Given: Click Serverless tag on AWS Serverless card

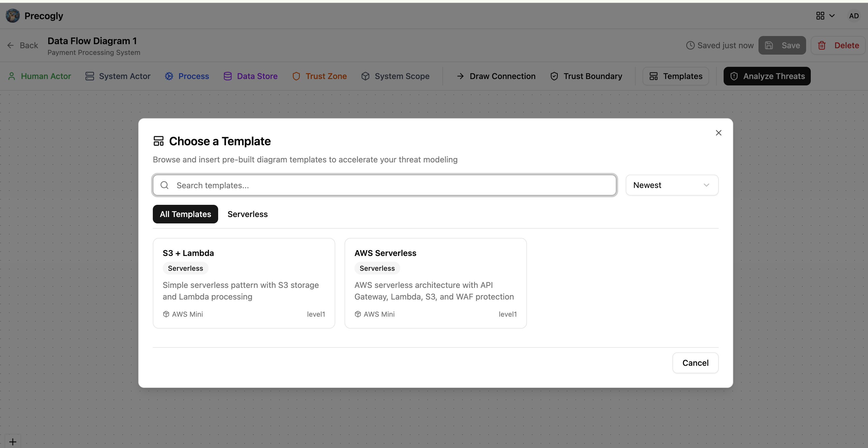Looking at the screenshot, I should (x=377, y=268).
